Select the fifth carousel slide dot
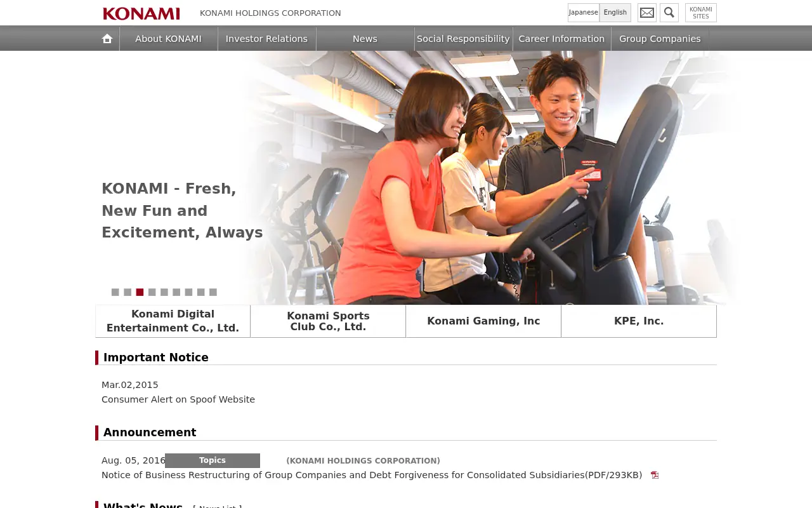812x508 pixels. [164, 292]
